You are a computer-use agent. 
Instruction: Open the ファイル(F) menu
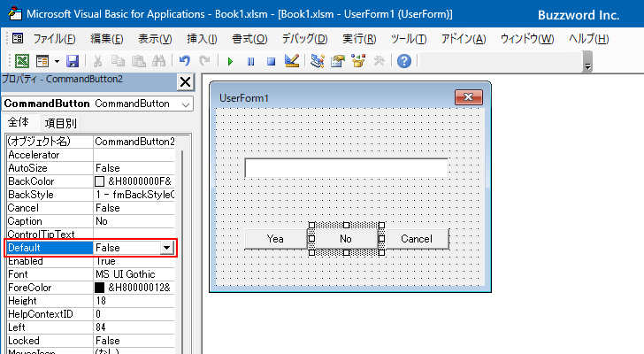coord(54,39)
